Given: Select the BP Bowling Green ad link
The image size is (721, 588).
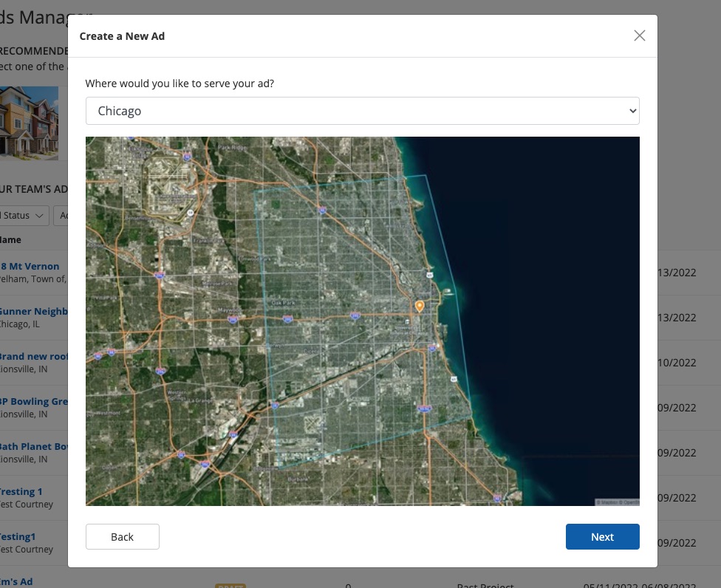Looking at the screenshot, I should click(34, 401).
